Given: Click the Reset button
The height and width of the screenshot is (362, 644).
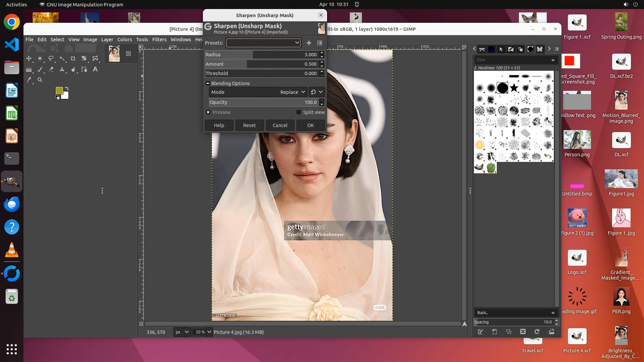Looking at the screenshot, I should (x=249, y=125).
